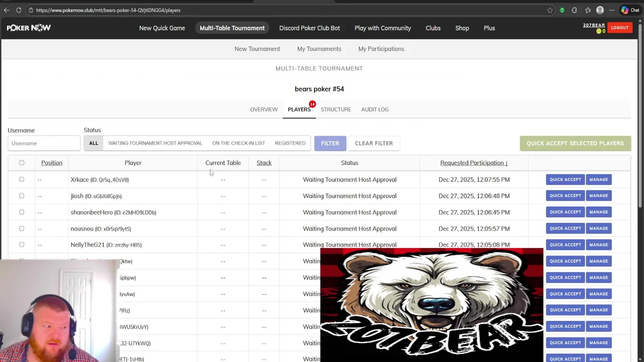The height and width of the screenshot is (362, 644).
Task: Select the All status filter
Action: 94,143
